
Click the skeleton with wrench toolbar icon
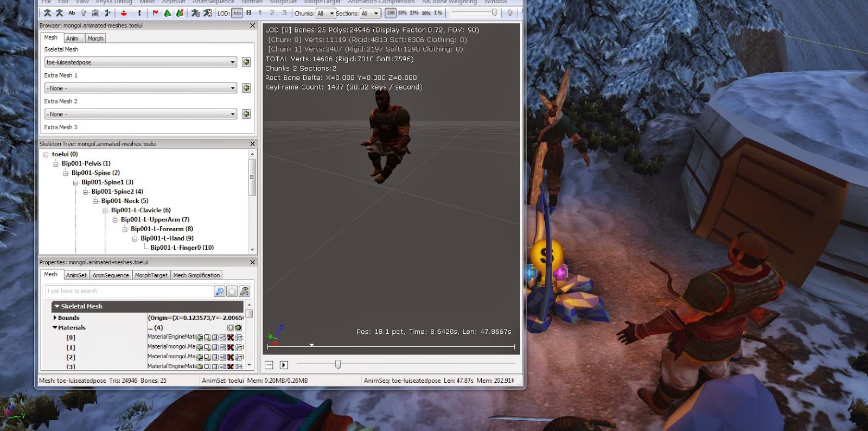tap(208, 13)
